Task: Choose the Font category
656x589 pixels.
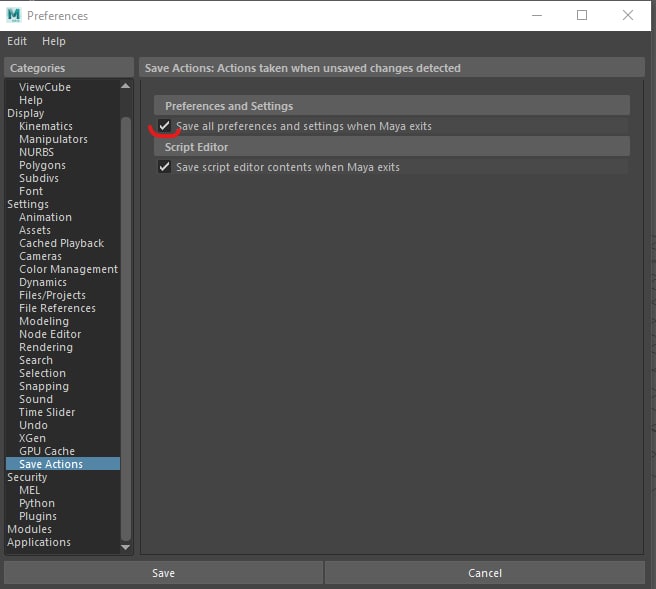Action: 31,191
